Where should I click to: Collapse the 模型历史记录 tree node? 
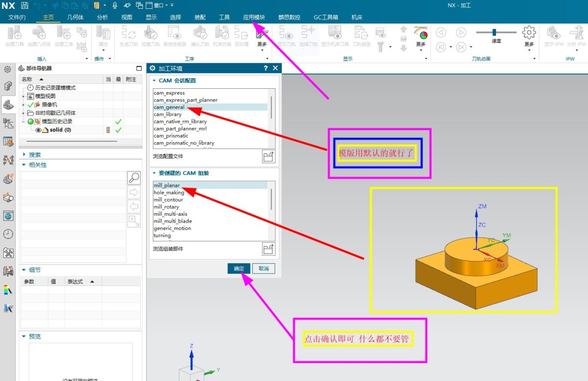23,122
